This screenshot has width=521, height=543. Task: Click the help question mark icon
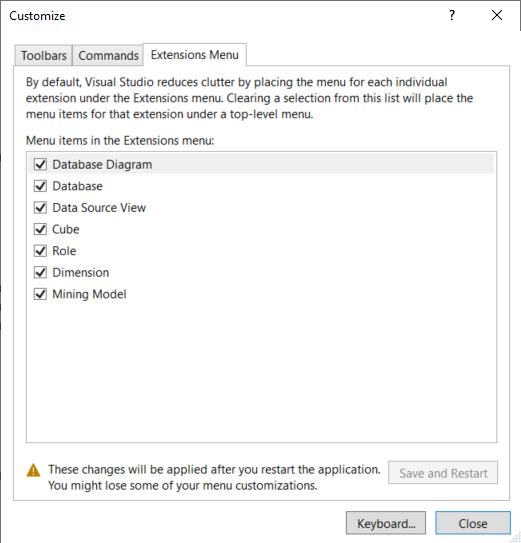[452, 15]
